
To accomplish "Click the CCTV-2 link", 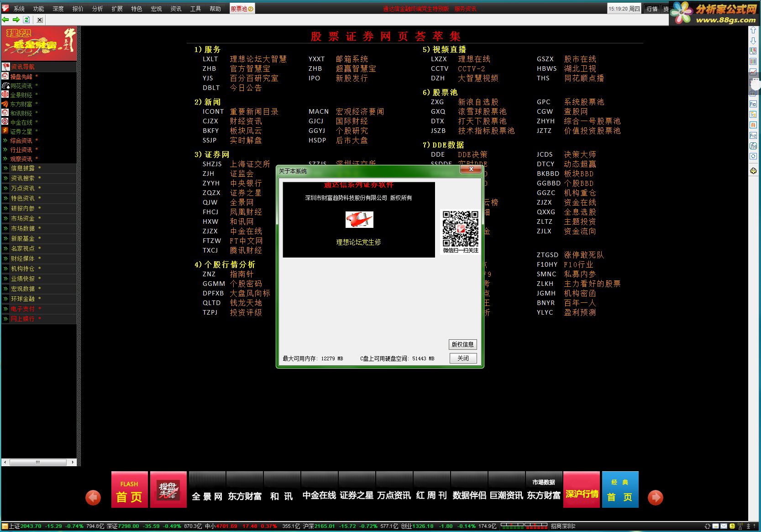I will pos(472,68).
